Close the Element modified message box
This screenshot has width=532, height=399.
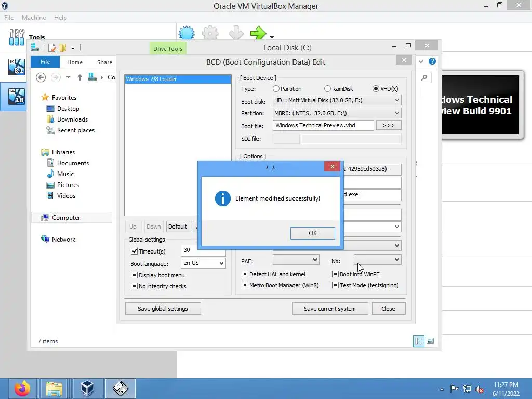pos(332,166)
